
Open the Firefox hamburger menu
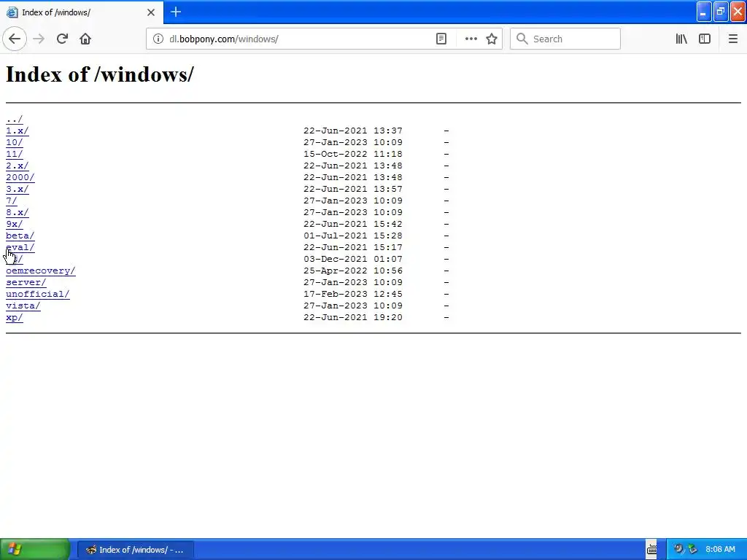tap(733, 39)
